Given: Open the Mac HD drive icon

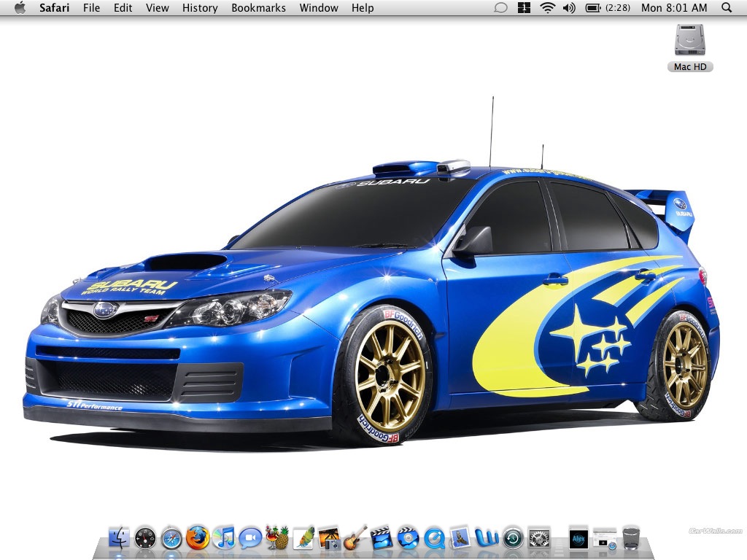Looking at the screenshot, I should click(690, 47).
